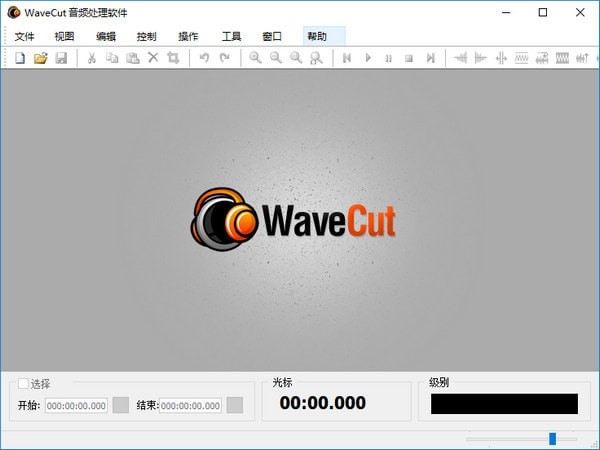The width and height of the screenshot is (600, 450).
Task: Paste audio using the clipboard icon
Action: tap(132, 58)
